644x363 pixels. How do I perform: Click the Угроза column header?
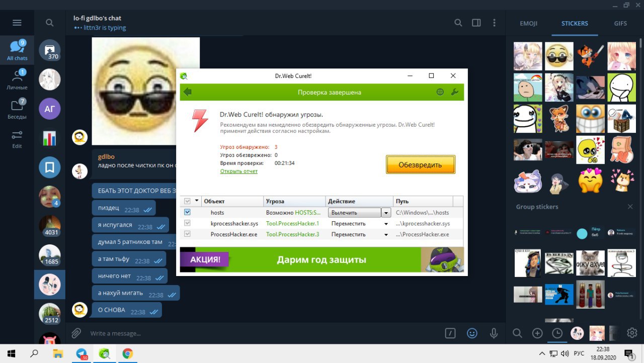pyautogui.click(x=294, y=201)
